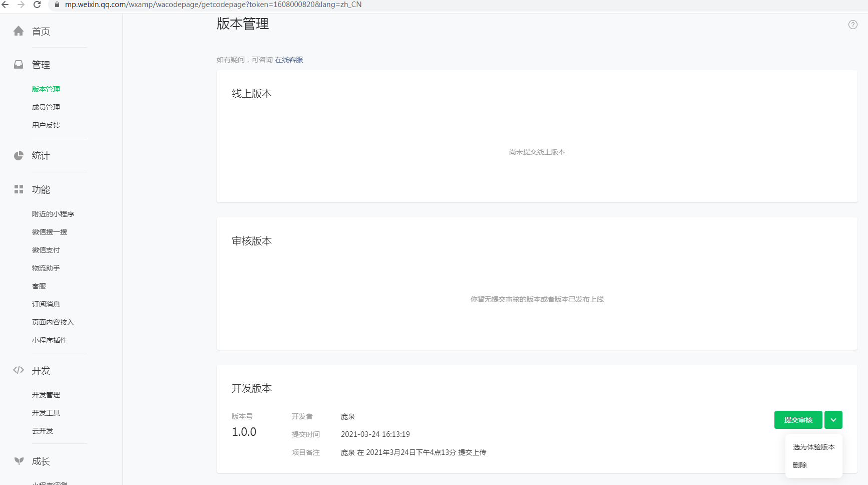This screenshot has height=485, width=868.
Task: Open 用户反馈 in the sidebar
Action: click(x=46, y=125)
